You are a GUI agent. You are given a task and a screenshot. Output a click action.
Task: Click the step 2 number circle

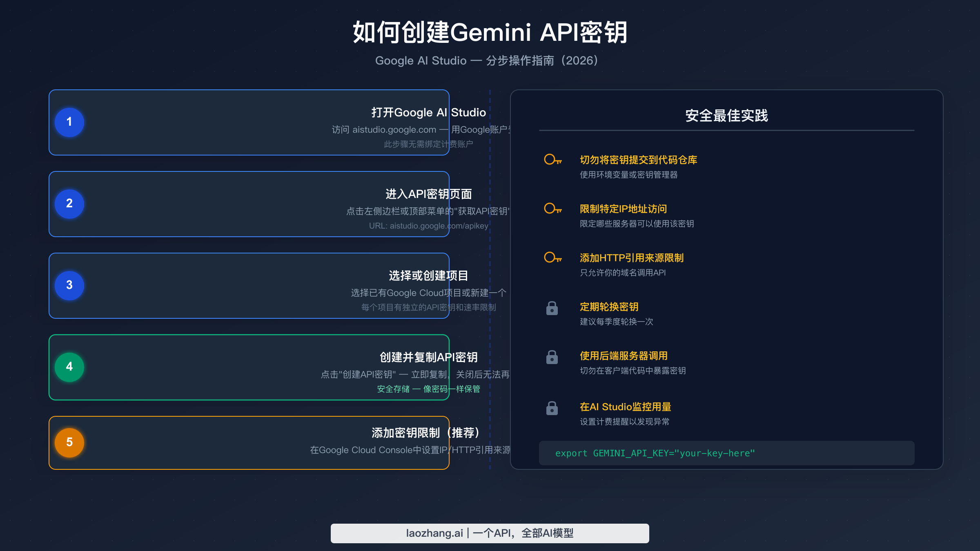pos(69,204)
